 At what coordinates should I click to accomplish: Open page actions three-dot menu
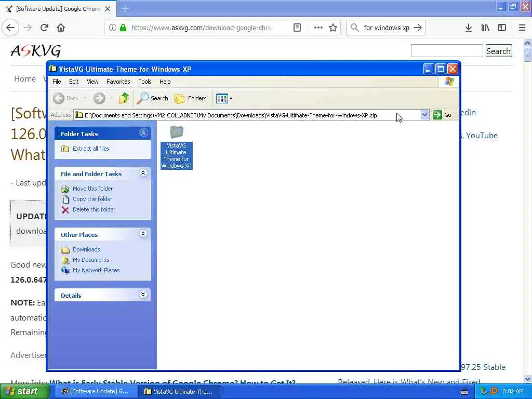point(318,28)
